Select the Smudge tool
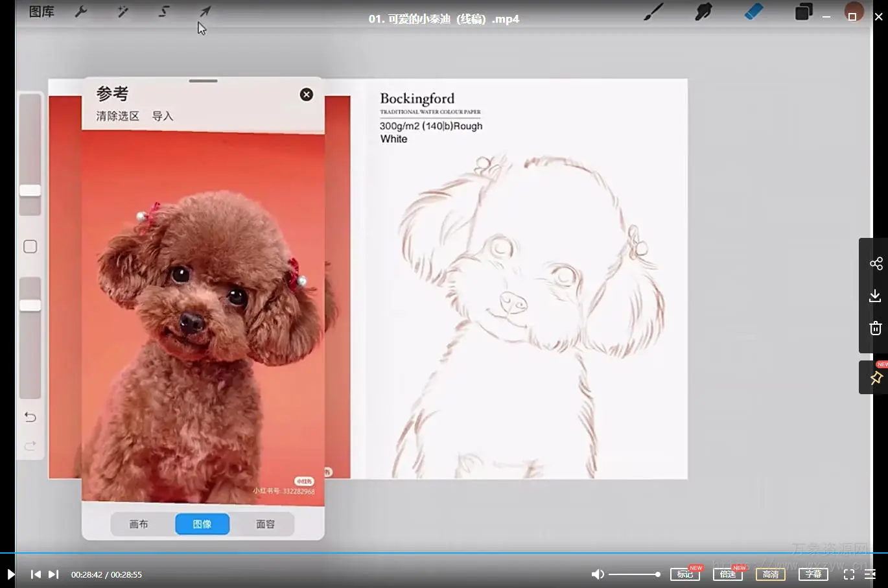 click(703, 12)
